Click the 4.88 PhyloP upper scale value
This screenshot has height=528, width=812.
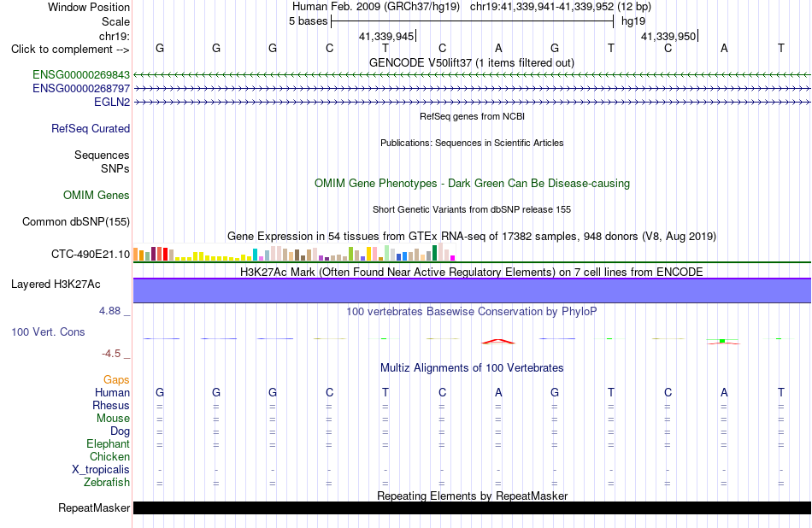pos(109,311)
